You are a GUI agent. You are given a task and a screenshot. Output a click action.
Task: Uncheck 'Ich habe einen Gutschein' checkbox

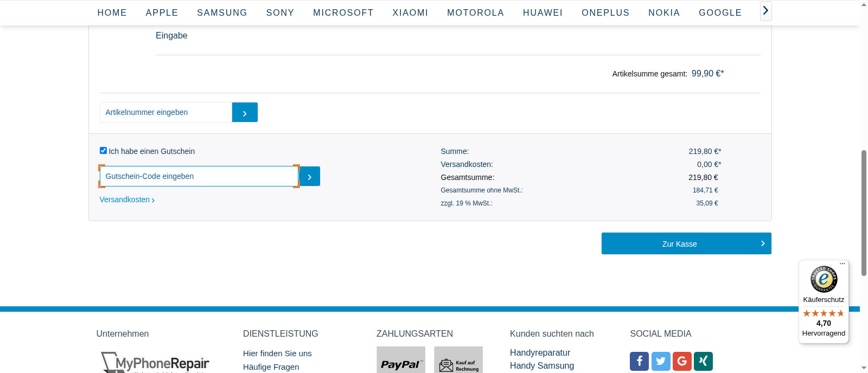[103, 151]
